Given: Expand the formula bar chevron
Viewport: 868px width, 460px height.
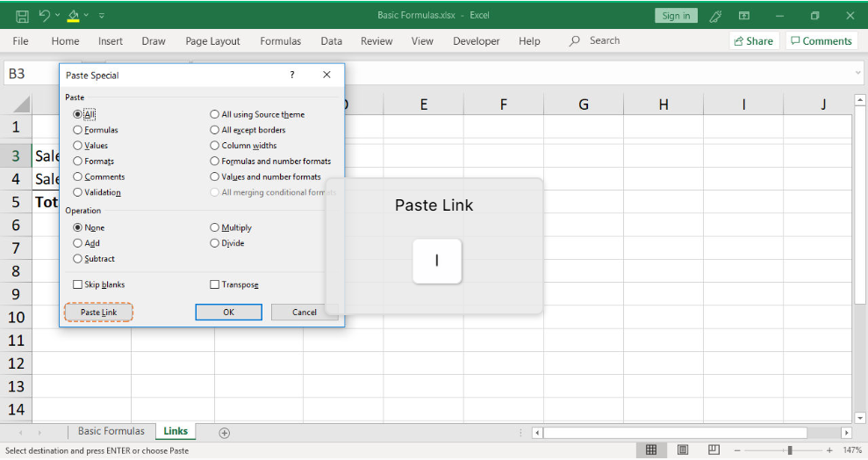Looking at the screenshot, I should 858,73.
